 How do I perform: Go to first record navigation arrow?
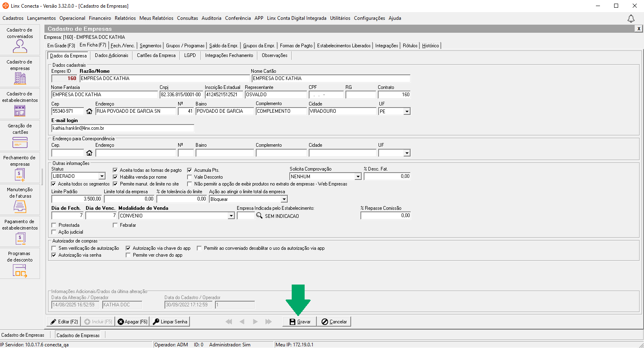click(229, 322)
